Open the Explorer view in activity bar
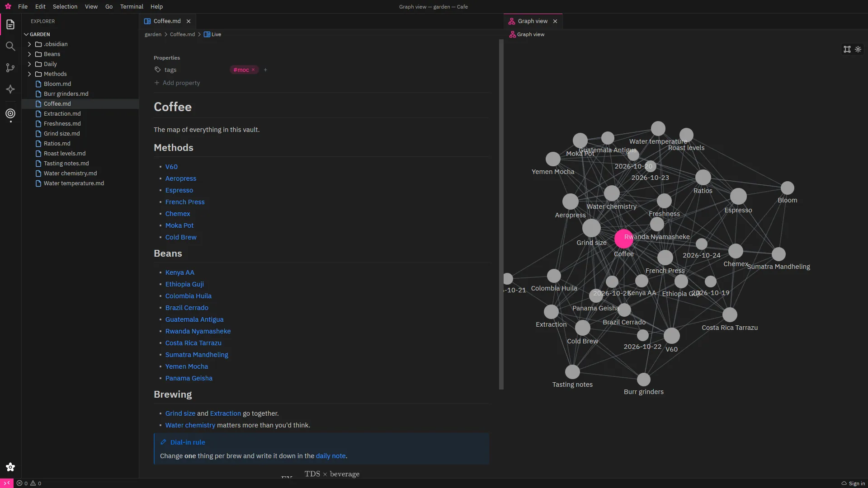This screenshot has height=488, width=868. tap(10, 24)
